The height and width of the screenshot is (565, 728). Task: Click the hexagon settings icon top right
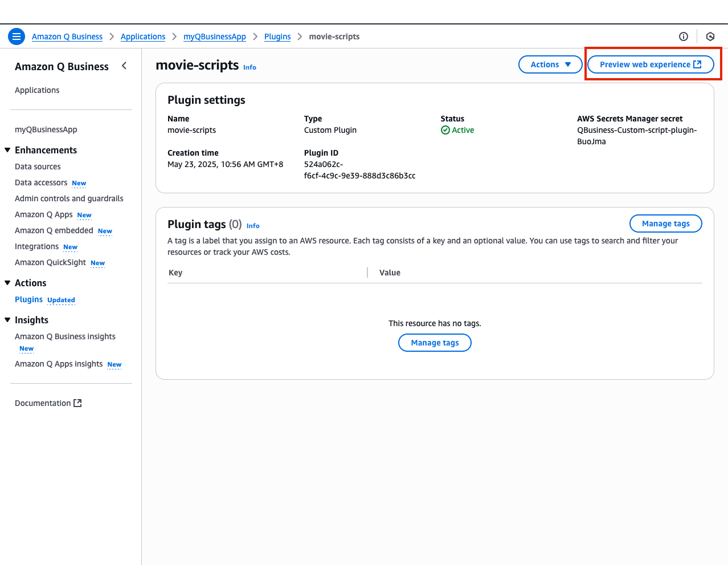710,36
